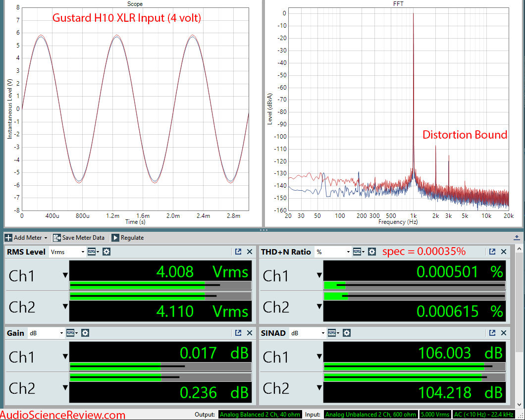Click the Regulate play button

(115, 237)
